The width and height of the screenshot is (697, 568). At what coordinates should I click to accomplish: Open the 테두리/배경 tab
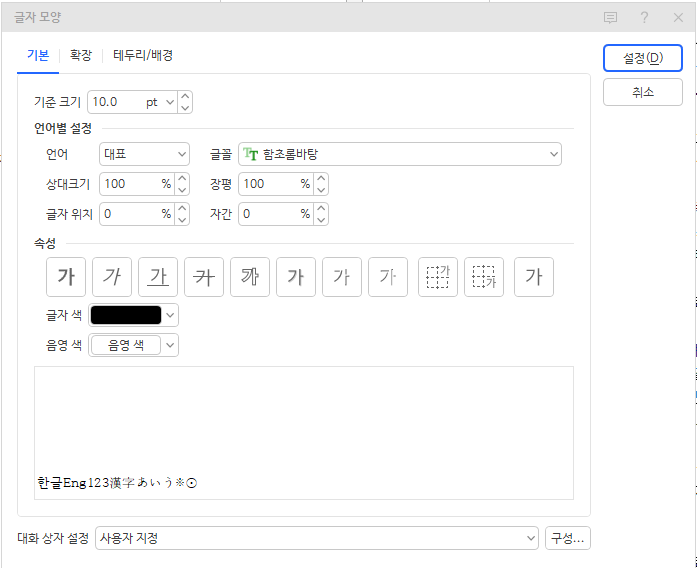click(x=143, y=56)
